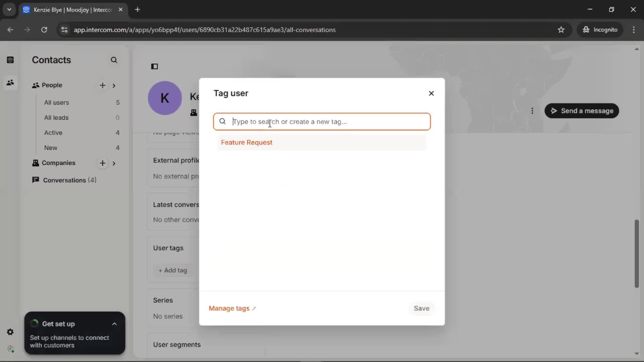Open the tab search dropdown arrow
Image resolution: width=644 pixels, height=362 pixels.
point(9,9)
